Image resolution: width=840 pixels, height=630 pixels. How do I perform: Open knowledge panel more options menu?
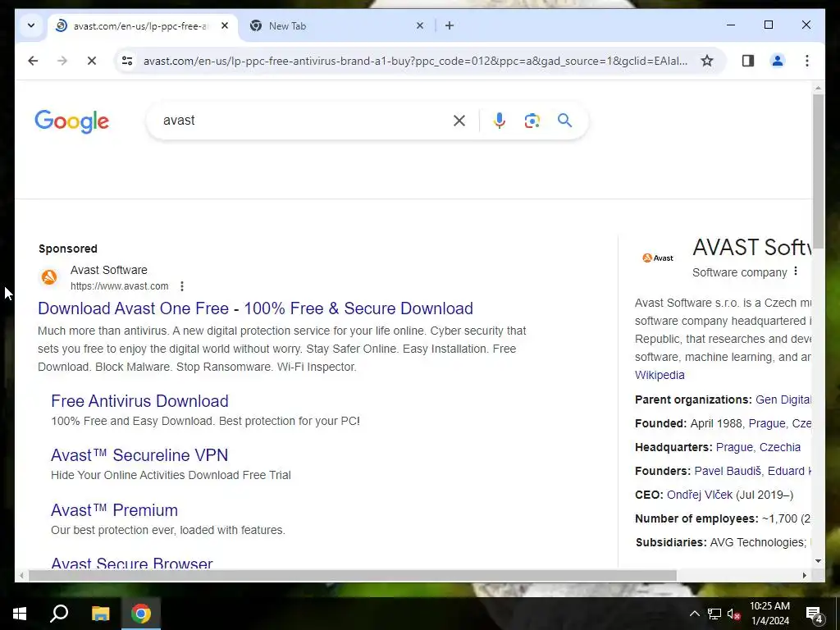pyautogui.click(x=796, y=272)
